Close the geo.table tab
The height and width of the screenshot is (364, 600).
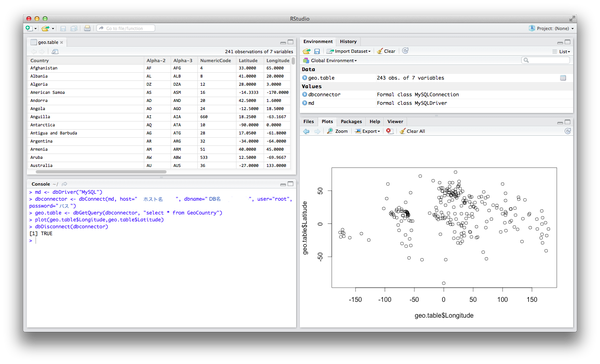click(x=62, y=42)
